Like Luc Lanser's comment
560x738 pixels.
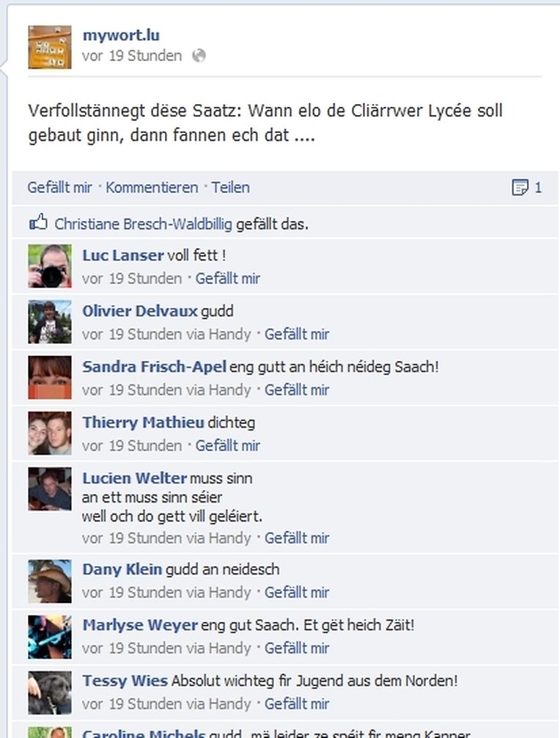pos(227,279)
